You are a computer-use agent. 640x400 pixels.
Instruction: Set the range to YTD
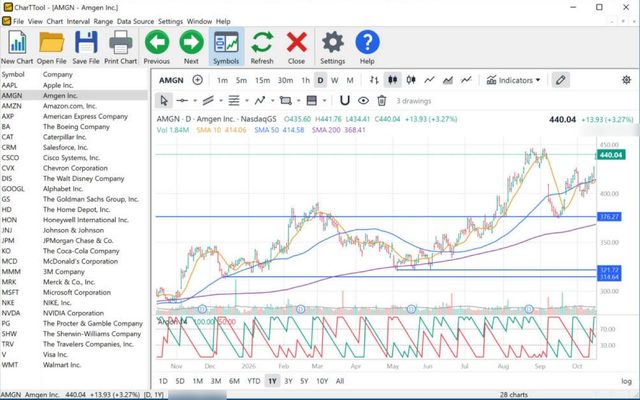(x=254, y=381)
